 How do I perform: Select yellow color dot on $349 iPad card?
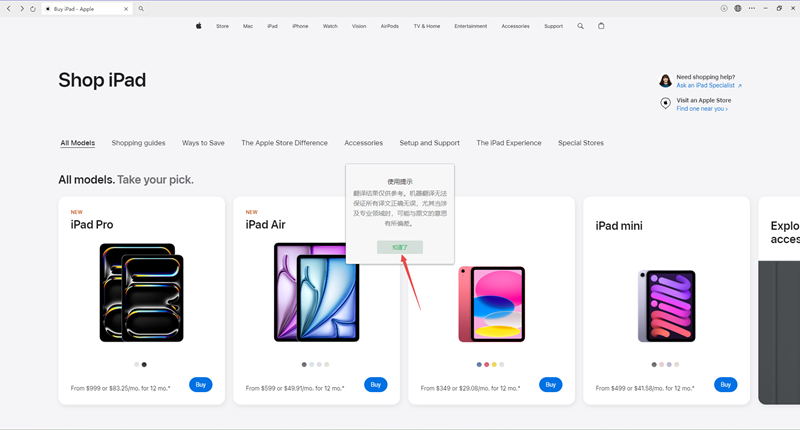(494, 365)
